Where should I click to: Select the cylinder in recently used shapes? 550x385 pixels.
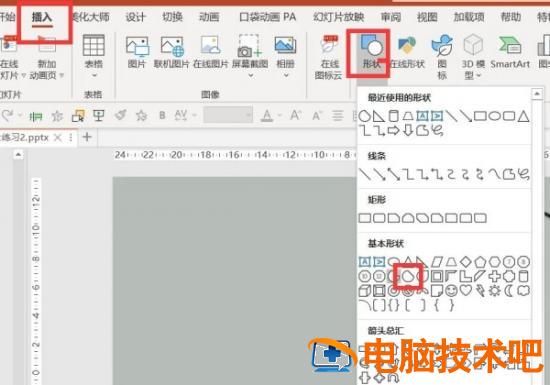(394, 116)
